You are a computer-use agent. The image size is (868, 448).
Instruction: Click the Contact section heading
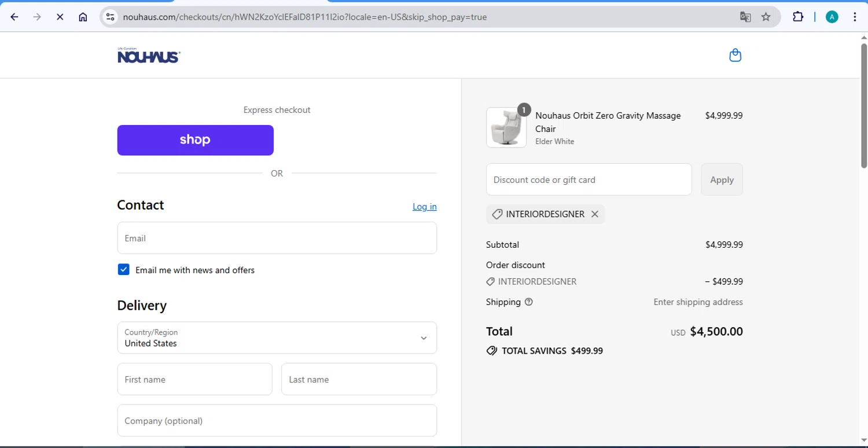pyautogui.click(x=141, y=205)
